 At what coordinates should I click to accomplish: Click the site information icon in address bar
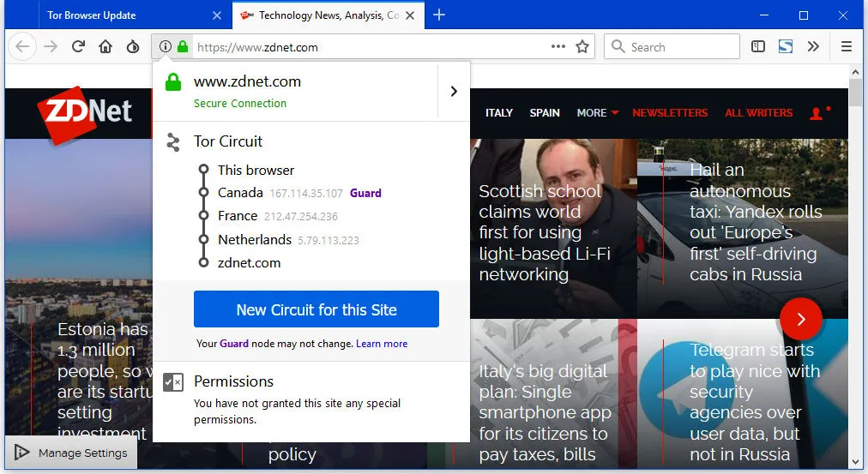click(x=166, y=47)
